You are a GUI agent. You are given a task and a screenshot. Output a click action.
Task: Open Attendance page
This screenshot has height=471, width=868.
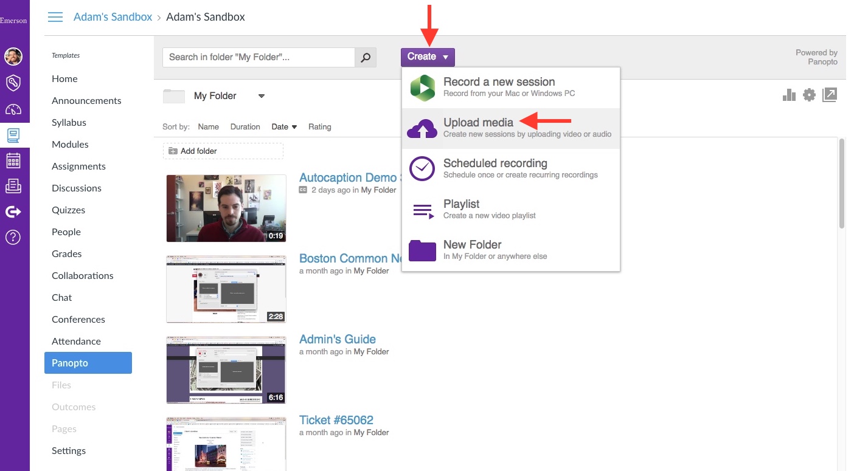click(x=76, y=342)
